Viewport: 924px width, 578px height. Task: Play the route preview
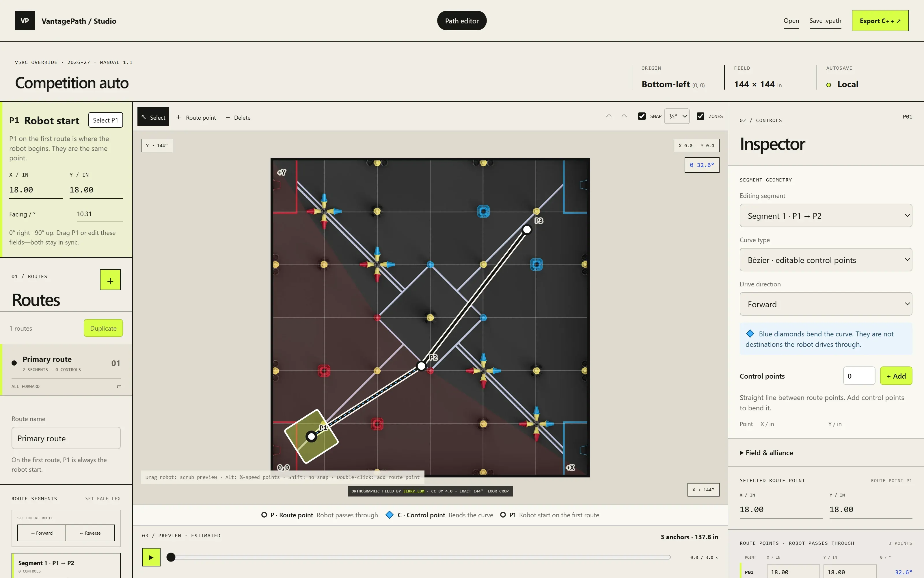(x=151, y=557)
